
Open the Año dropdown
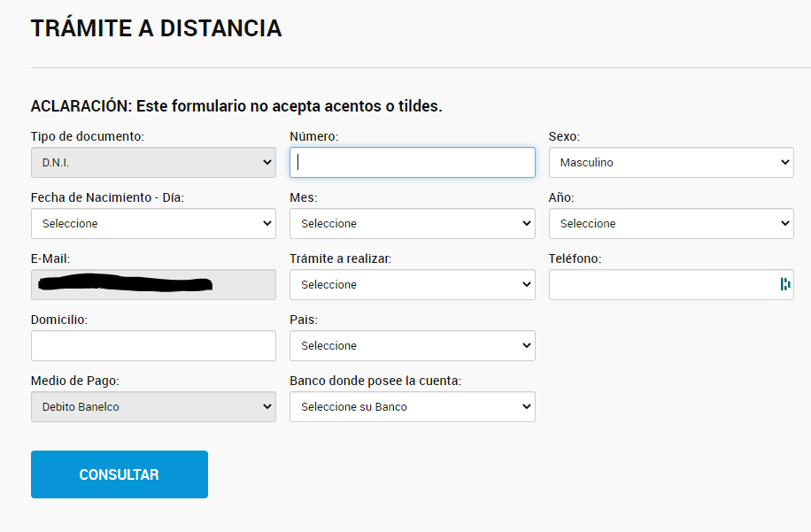tap(671, 223)
